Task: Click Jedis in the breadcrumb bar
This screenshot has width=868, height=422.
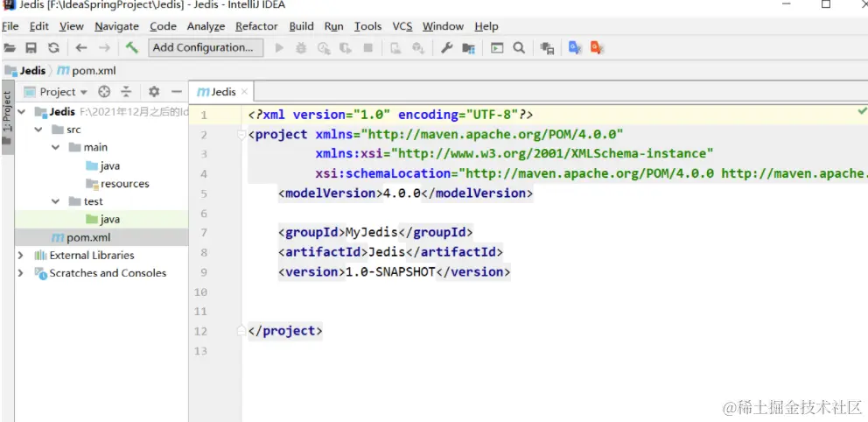Action: 25,71
